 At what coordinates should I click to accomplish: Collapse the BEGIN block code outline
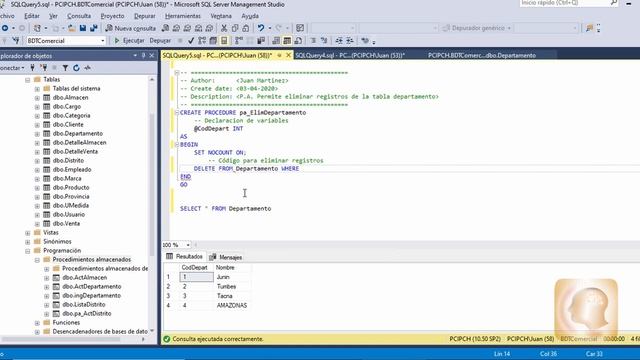click(x=177, y=144)
